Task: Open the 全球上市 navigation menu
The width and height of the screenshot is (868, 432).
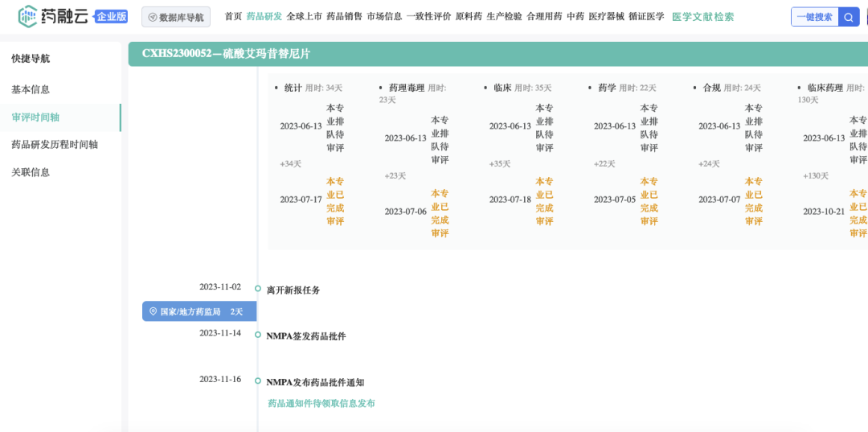Action: tap(304, 17)
